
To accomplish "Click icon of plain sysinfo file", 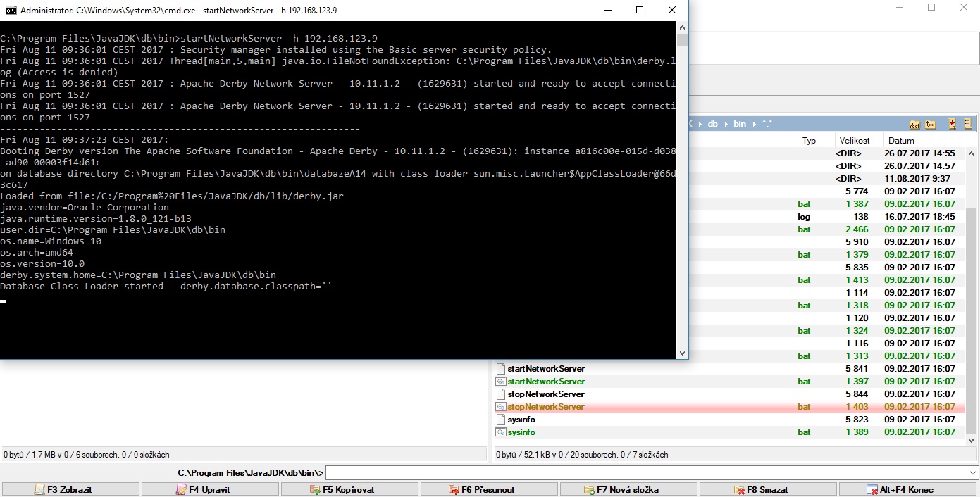I will [501, 420].
